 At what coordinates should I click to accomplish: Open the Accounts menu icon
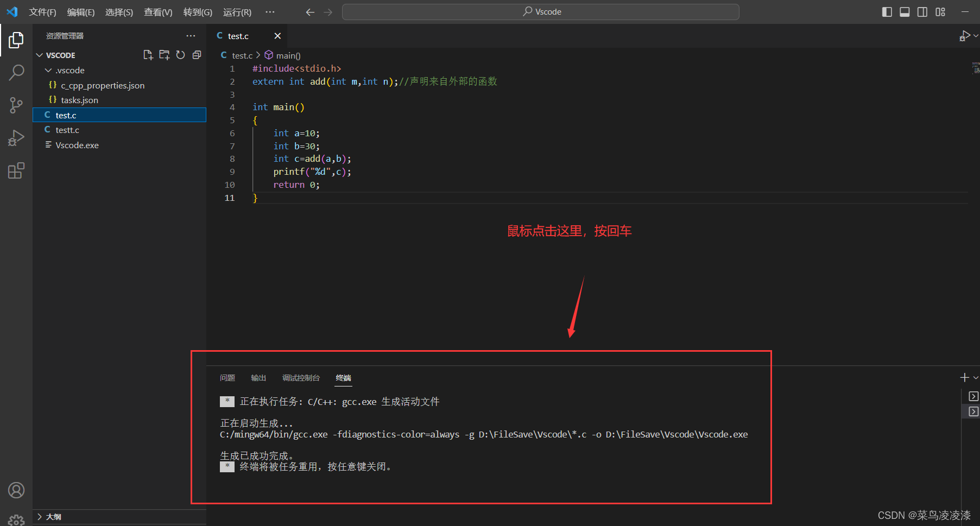(16, 490)
